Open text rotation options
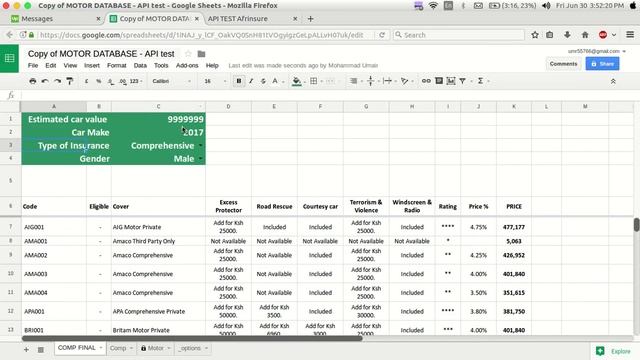 [x=404, y=81]
